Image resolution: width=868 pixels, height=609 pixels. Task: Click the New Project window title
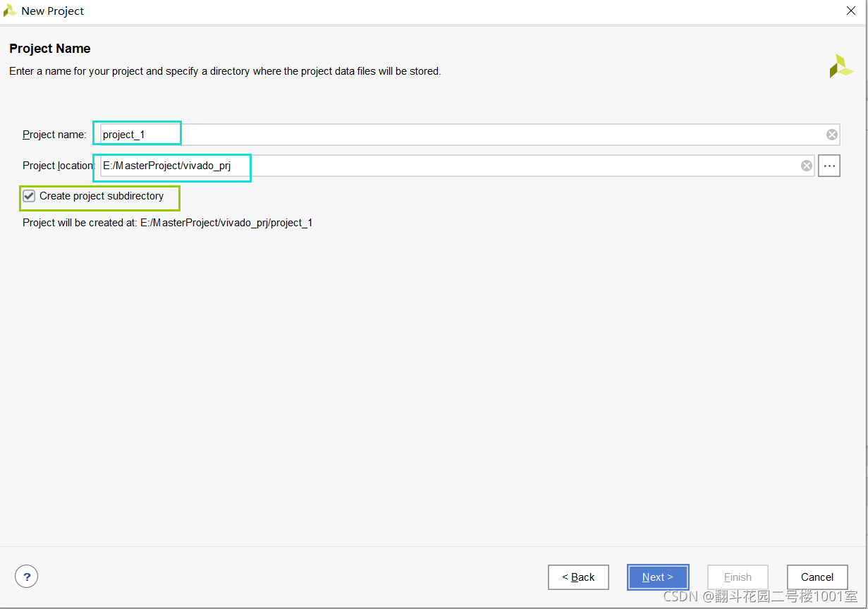pyautogui.click(x=53, y=11)
